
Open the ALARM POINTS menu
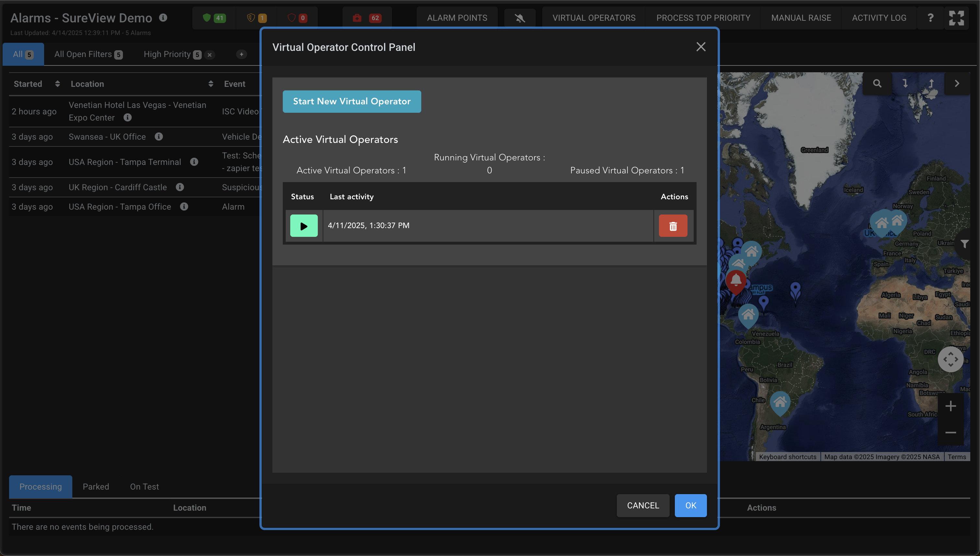point(457,18)
